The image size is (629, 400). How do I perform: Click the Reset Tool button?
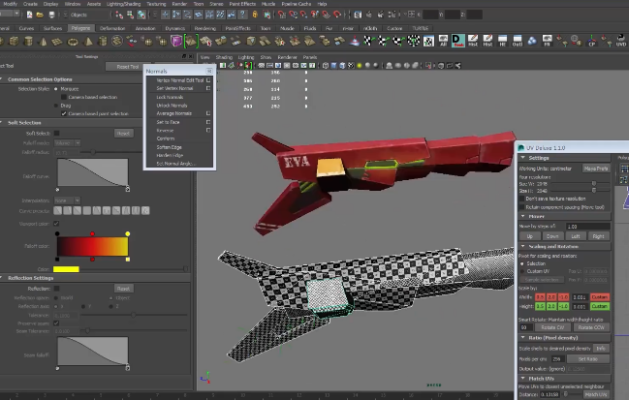pos(128,67)
